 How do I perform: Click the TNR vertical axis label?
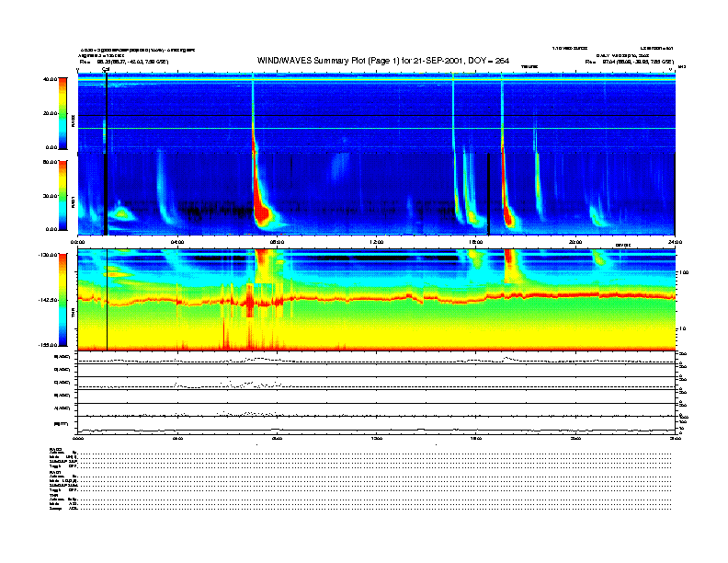[73, 315]
